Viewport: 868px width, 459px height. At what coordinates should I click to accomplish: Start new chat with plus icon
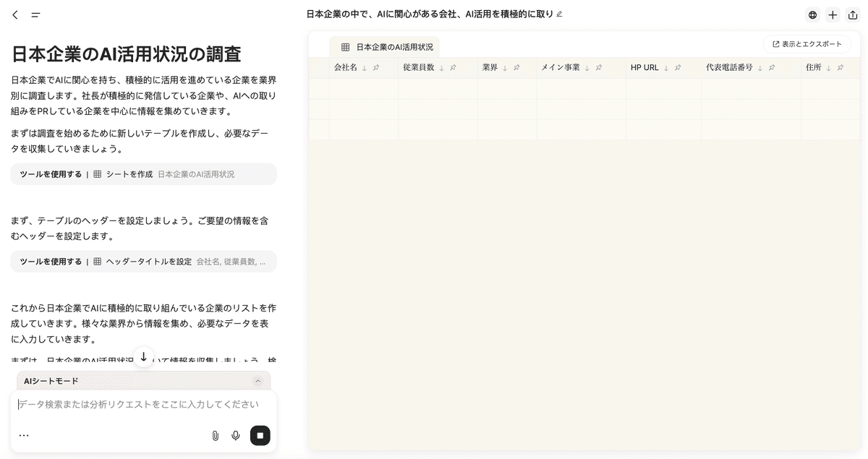(833, 15)
